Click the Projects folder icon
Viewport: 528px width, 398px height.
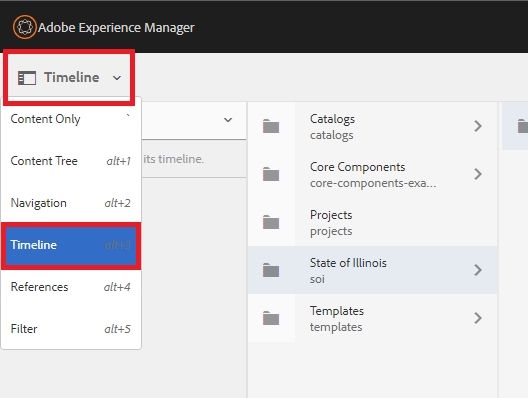tap(271, 222)
